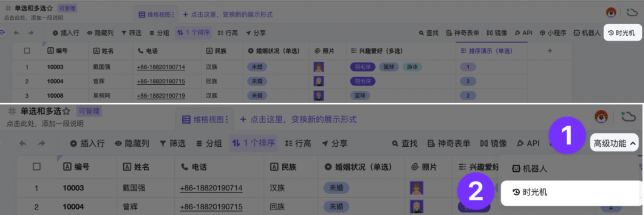Viewport: 644px width, 215px height.
Task: Choose 机器人 from the 高级功能 menu
Action: pyautogui.click(x=530, y=169)
